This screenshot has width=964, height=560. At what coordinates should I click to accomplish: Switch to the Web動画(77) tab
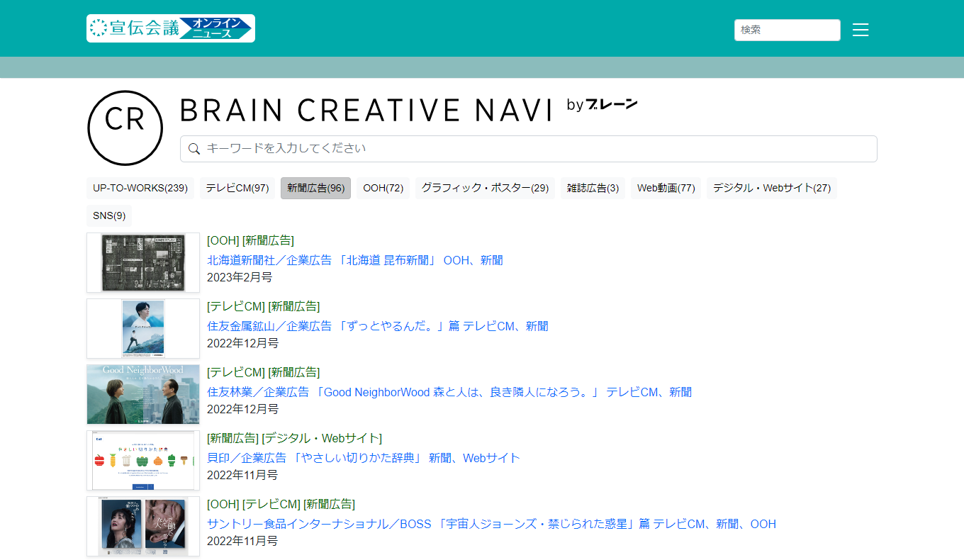(x=666, y=188)
